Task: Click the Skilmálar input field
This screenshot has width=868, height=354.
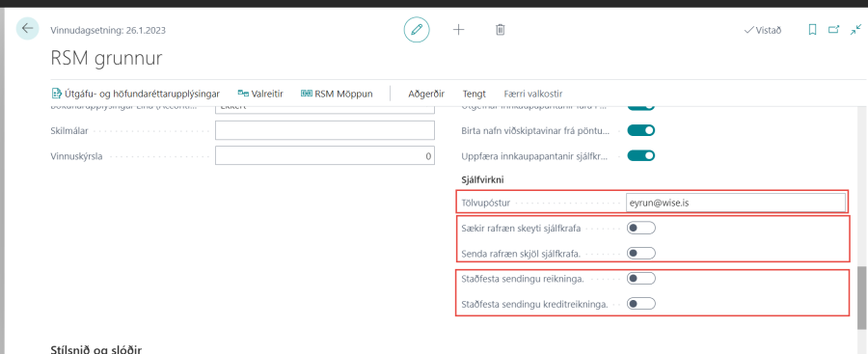Action: (x=325, y=131)
